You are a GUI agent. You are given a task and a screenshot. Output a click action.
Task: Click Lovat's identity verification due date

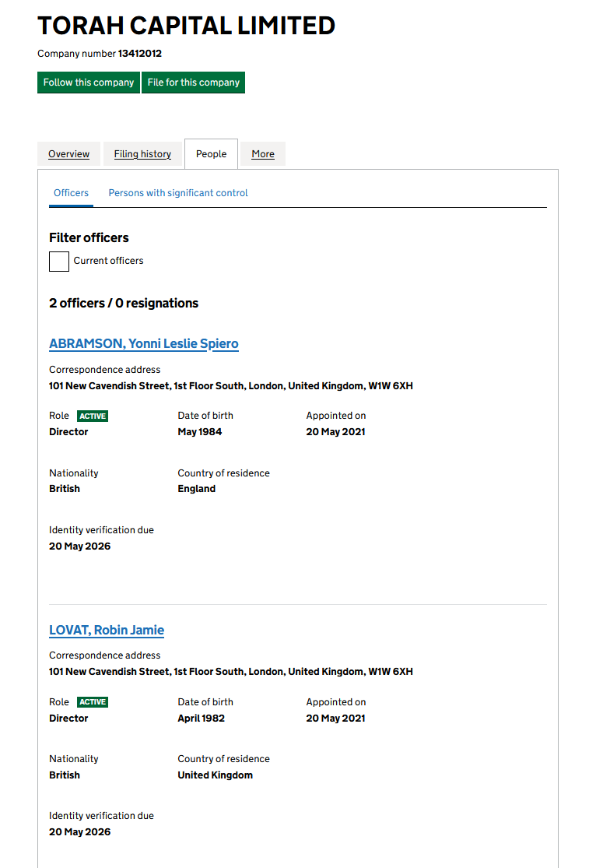[x=79, y=832]
